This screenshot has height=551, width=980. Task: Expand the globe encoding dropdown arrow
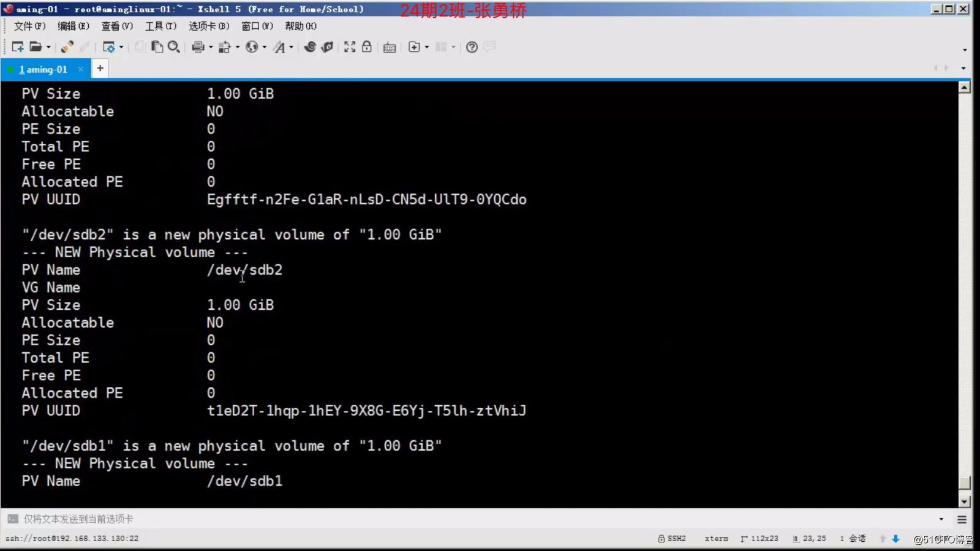[x=265, y=47]
